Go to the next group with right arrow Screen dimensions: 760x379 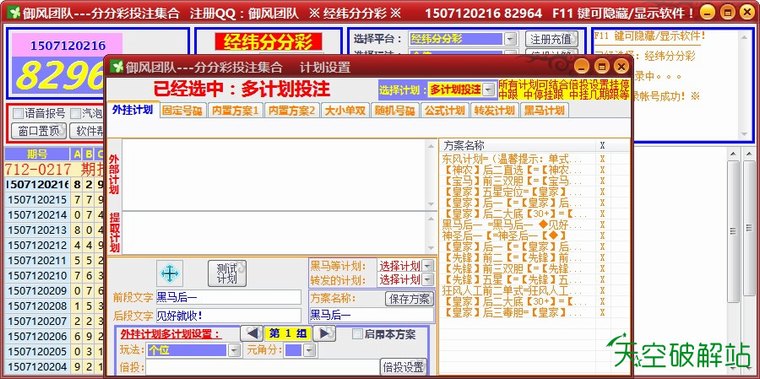(324, 333)
